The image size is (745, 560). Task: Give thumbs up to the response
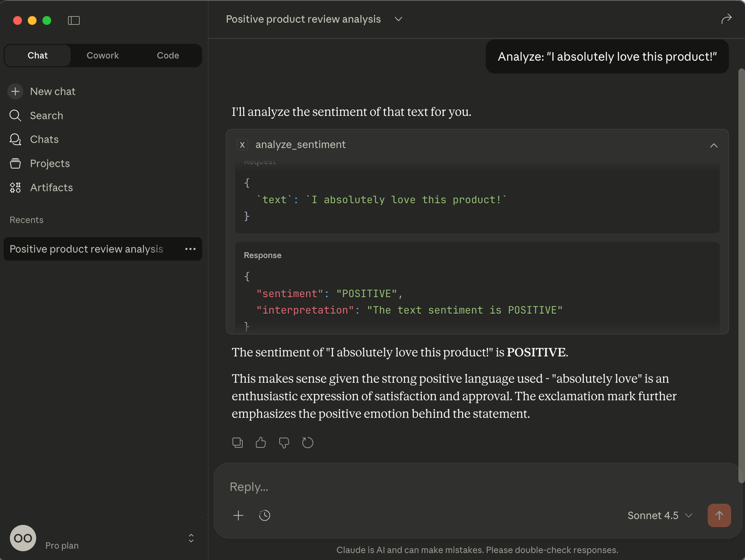click(x=261, y=443)
